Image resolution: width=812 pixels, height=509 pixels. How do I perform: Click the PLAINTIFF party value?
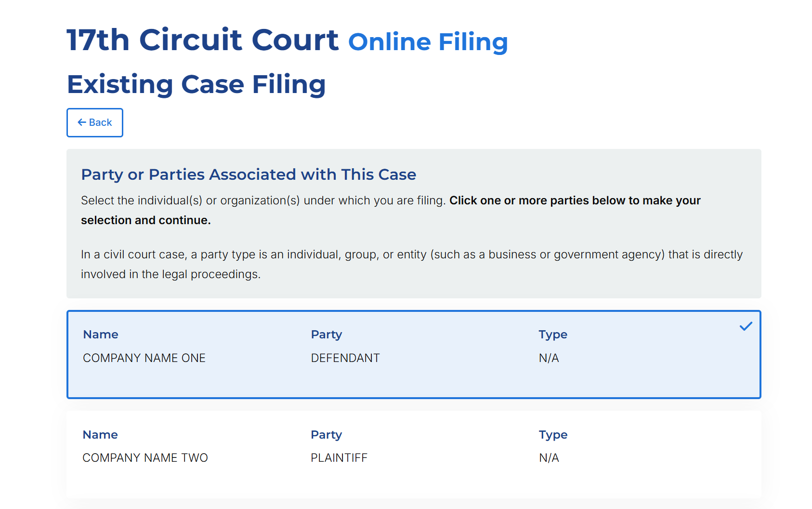339,458
